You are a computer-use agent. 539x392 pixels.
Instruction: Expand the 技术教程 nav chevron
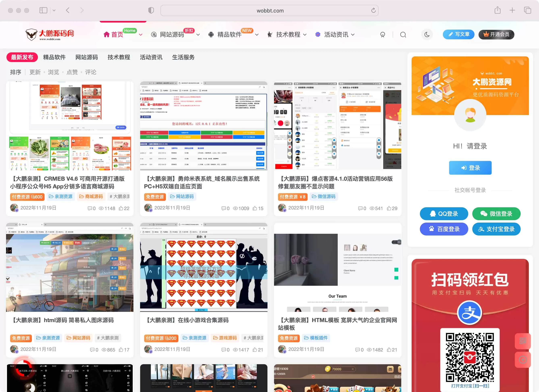(305, 35)
